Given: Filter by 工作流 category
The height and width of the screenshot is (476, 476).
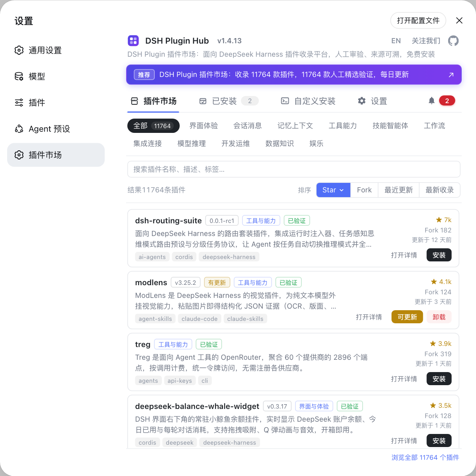Looking at the screenshot, I should tap(434, 126).
